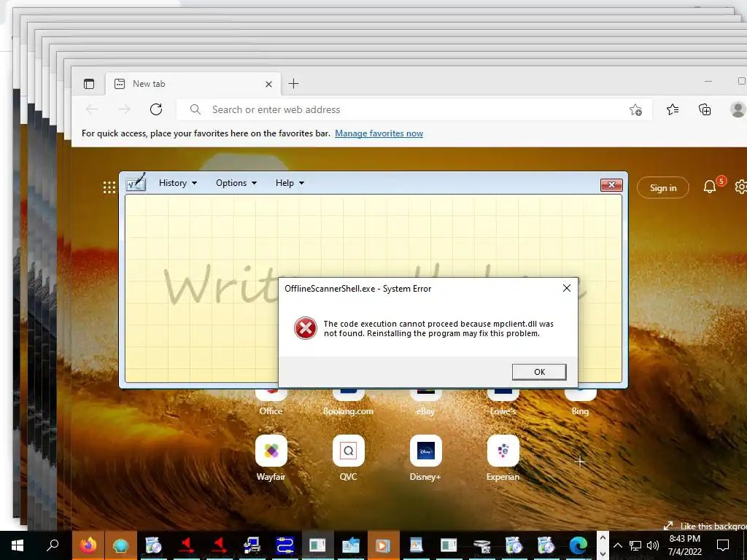This screenshot has height=560, width=747.
Task: Open the Office quick link
Action: point(271,402)
